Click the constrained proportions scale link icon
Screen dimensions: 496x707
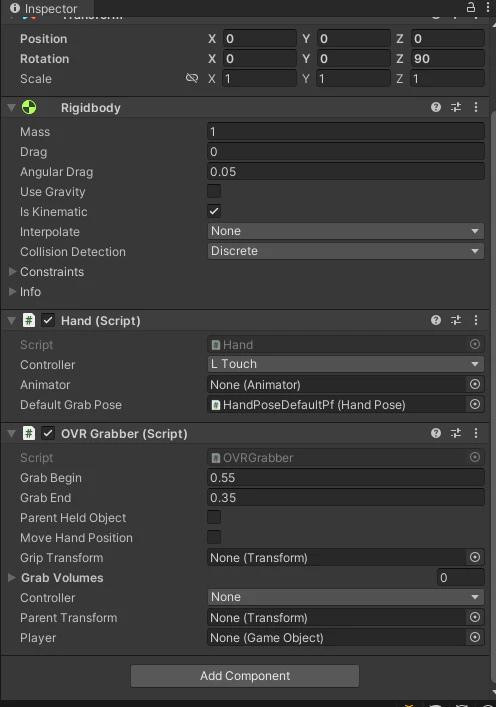(192, 78)
